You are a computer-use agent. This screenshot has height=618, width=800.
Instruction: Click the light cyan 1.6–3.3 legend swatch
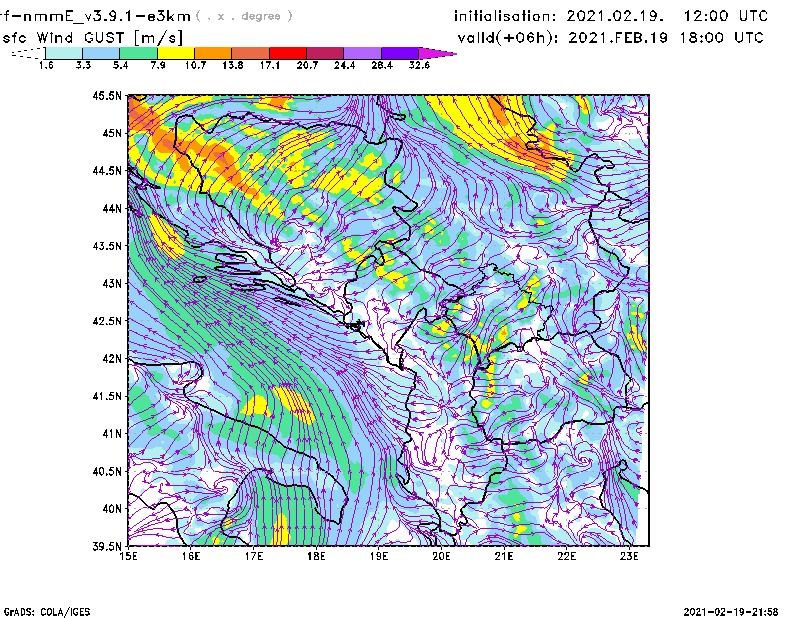pos(64,53)
